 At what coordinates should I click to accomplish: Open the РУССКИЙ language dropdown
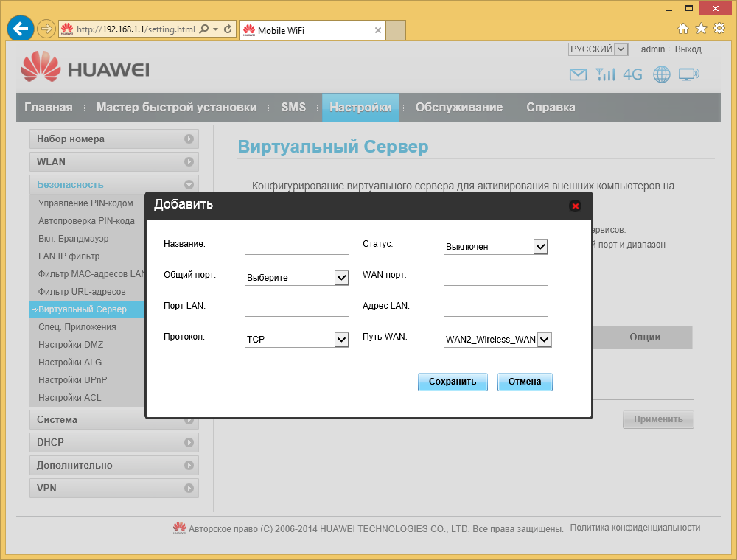598,49
